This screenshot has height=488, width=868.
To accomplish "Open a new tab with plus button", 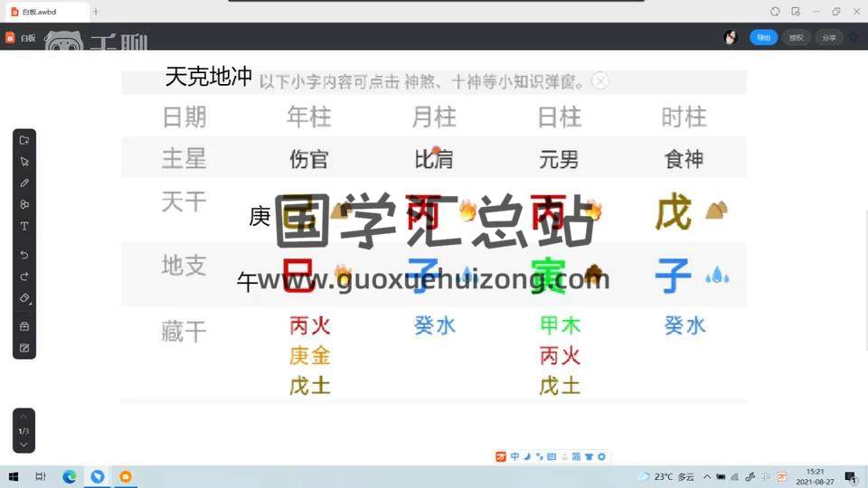I will click(96, 12).
